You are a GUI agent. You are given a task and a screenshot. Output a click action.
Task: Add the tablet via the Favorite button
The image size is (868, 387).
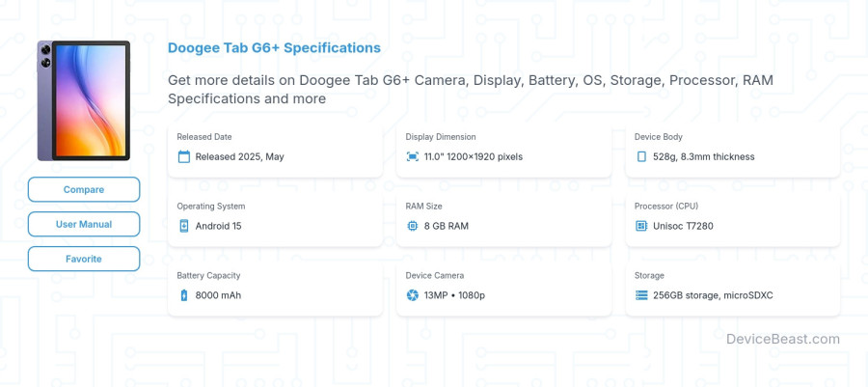(x=84, y=259)
